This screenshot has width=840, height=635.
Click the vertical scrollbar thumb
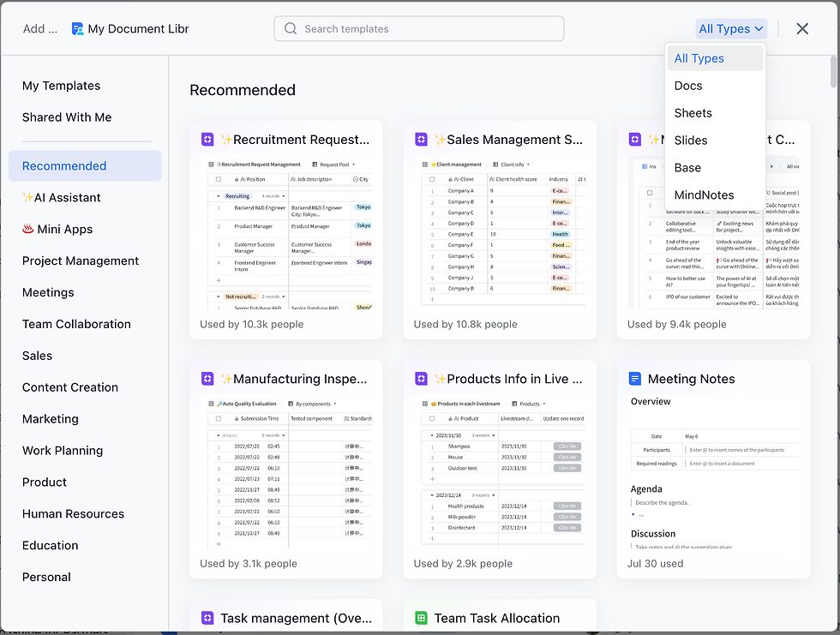click(x=833, y=71)
